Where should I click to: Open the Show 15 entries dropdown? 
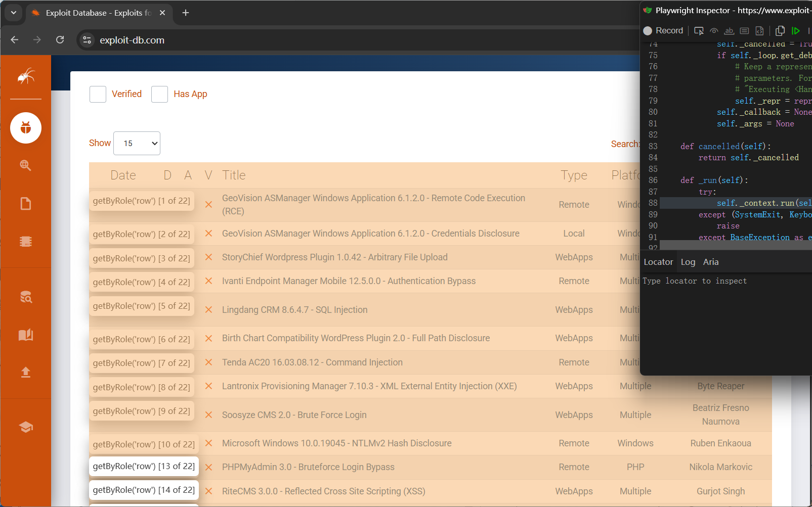(137, 144)
